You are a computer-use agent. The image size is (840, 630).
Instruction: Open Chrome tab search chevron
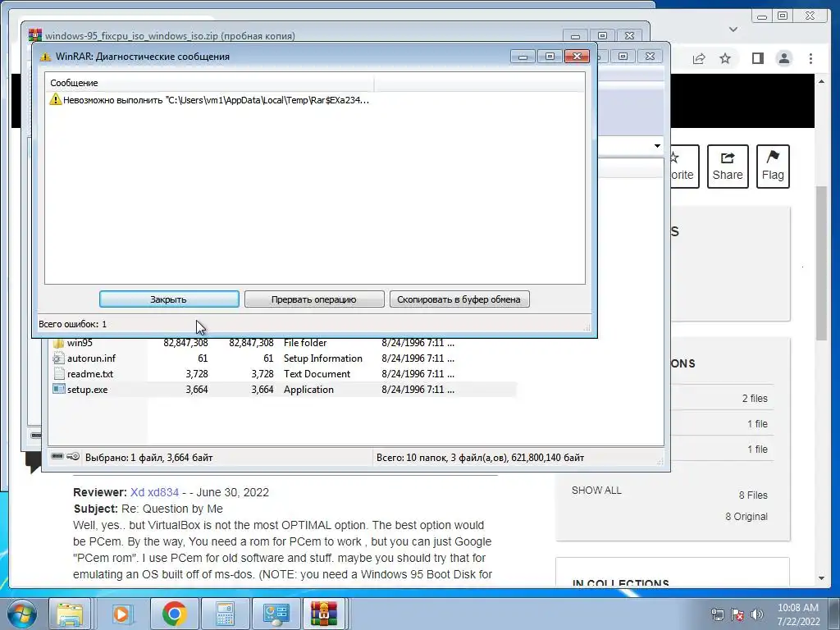733,30
